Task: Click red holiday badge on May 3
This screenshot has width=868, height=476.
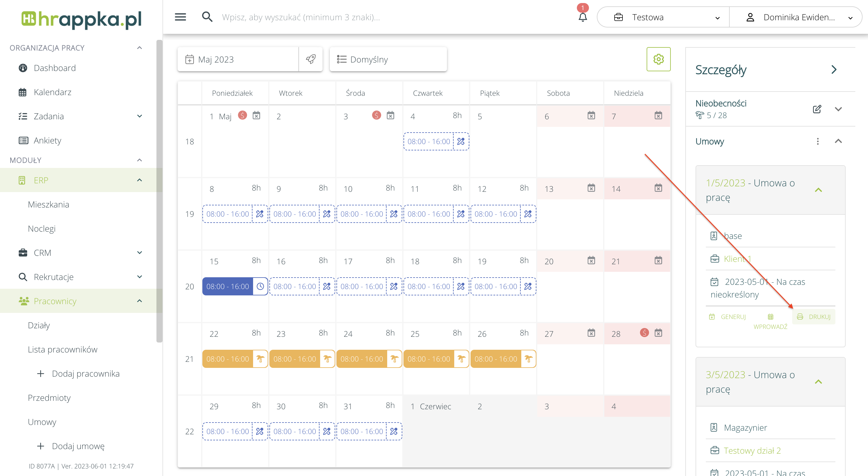Action: (x=376, y=116)
